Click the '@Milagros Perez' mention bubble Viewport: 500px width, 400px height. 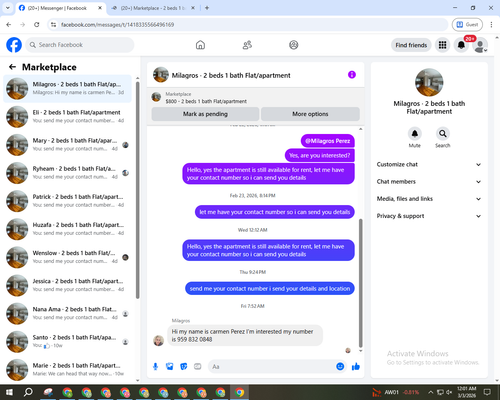tap(328, 141)
